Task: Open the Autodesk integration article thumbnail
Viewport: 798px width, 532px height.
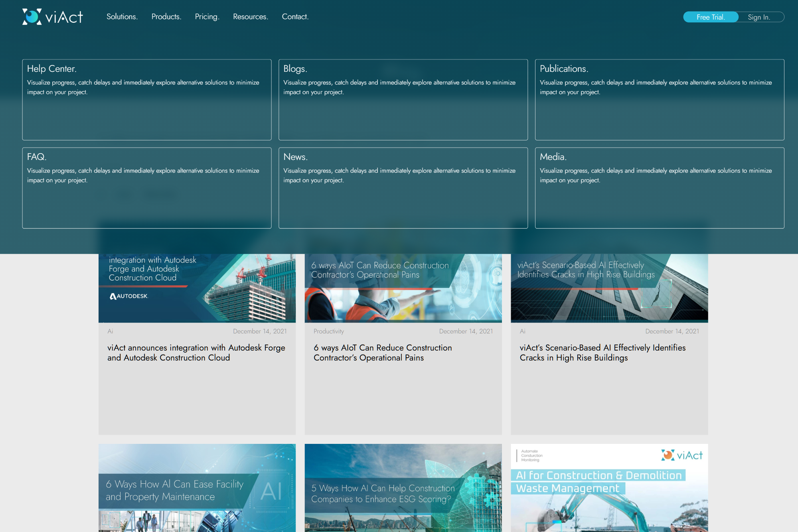Action: point(197,288)
